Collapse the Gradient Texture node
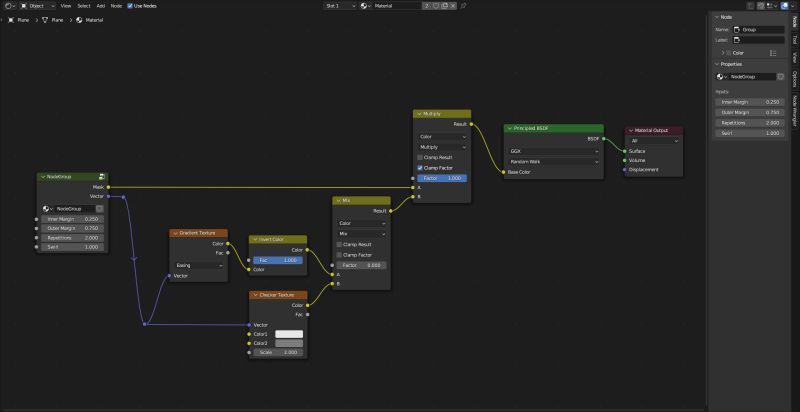800x412 pixels. tap(175, 233)
